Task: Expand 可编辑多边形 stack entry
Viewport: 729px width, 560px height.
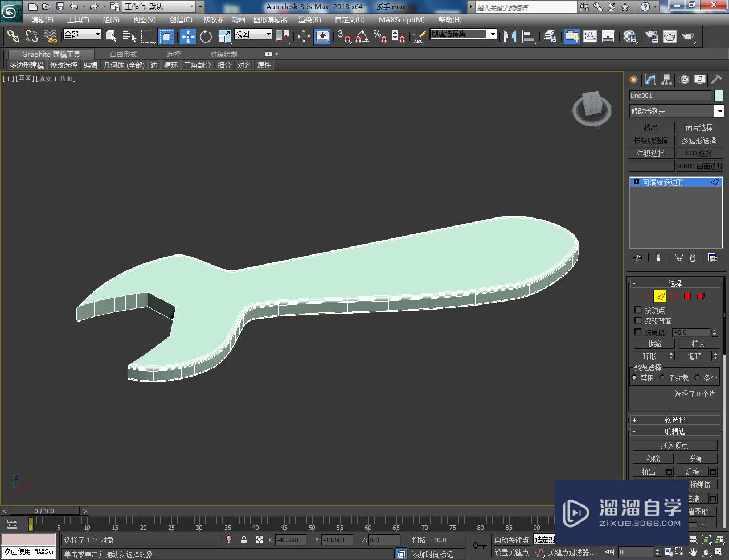Action: pyautogui.click(x=636, y=182)
